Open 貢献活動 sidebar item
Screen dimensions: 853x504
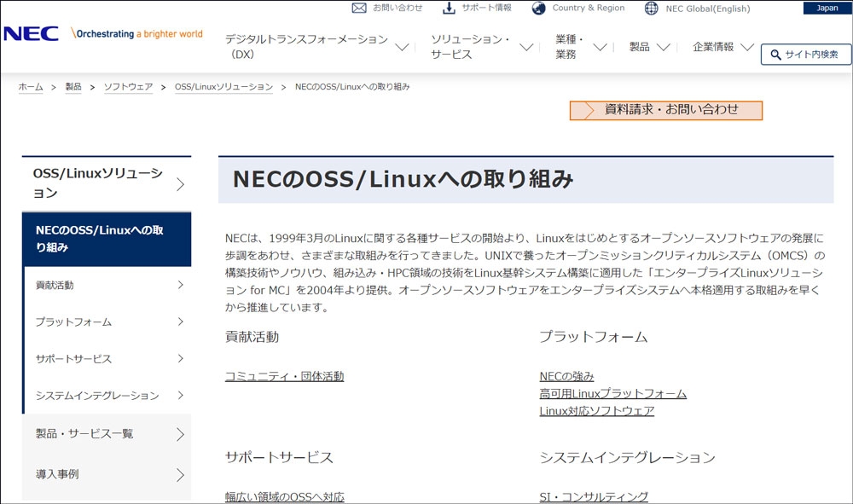[55, 286]
